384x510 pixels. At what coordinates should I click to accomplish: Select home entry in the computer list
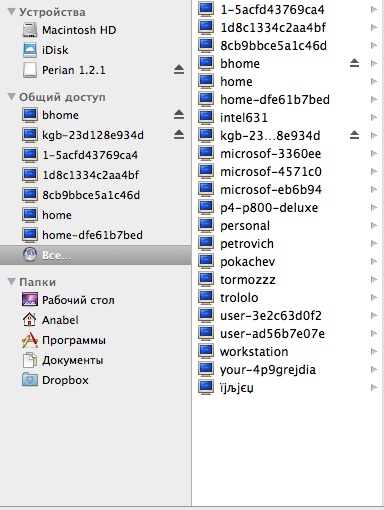coord(236,81)
